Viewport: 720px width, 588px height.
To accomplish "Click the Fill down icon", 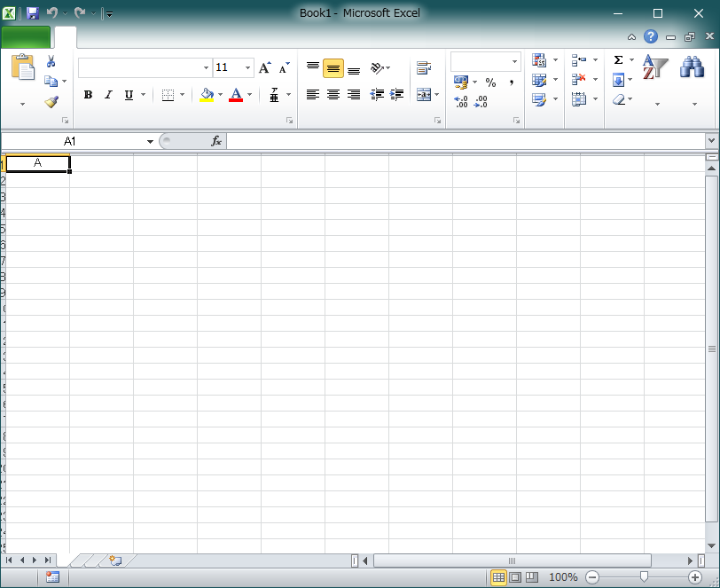I will 619,80.
